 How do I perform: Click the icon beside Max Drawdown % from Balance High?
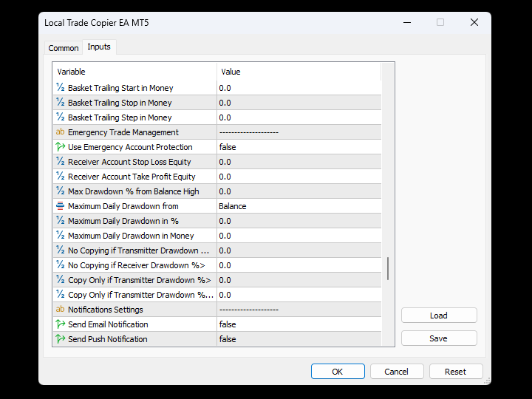(x=61, y=191)
